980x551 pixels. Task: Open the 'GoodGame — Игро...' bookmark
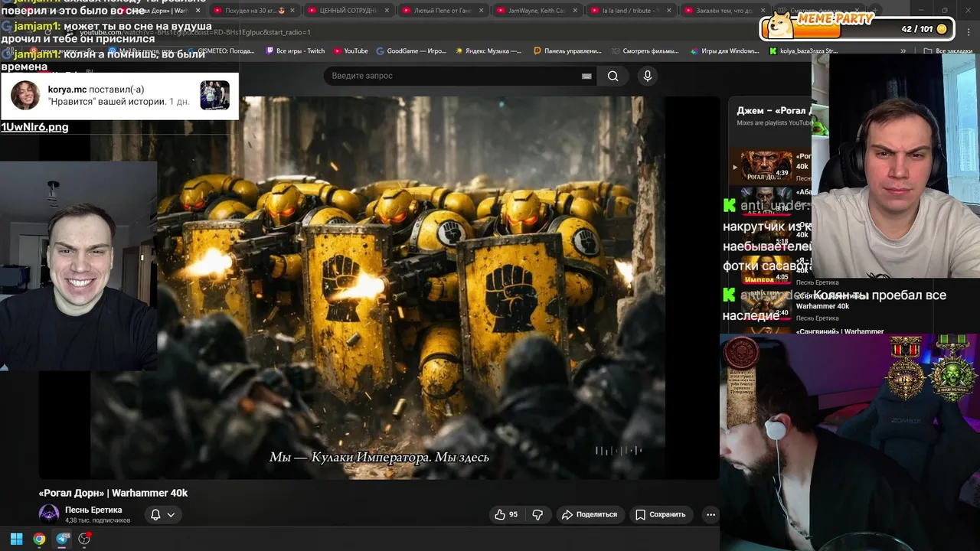click(x=411, y=51)
